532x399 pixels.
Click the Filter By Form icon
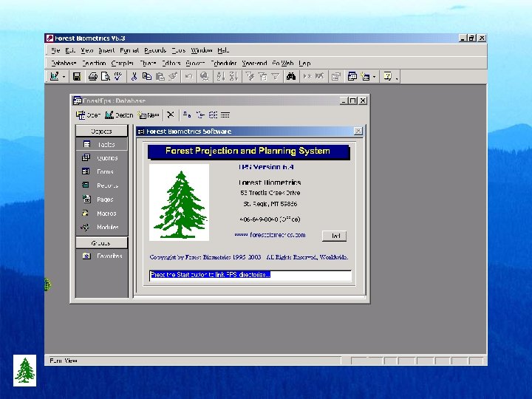pos(262,77)
